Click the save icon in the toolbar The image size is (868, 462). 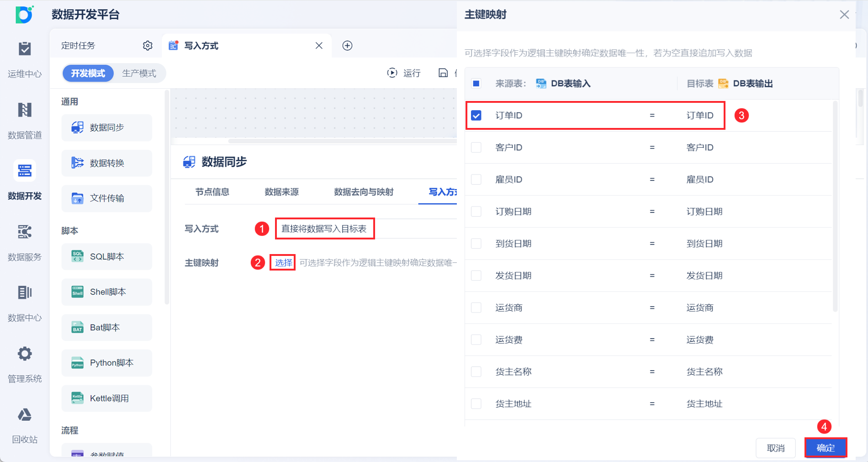click(443, 73)
